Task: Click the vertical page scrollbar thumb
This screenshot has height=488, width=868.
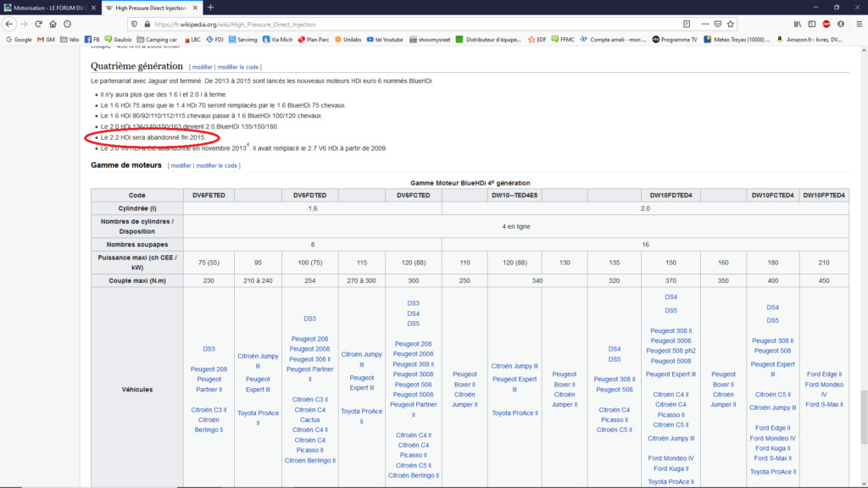Action: (x=864, y=417)
